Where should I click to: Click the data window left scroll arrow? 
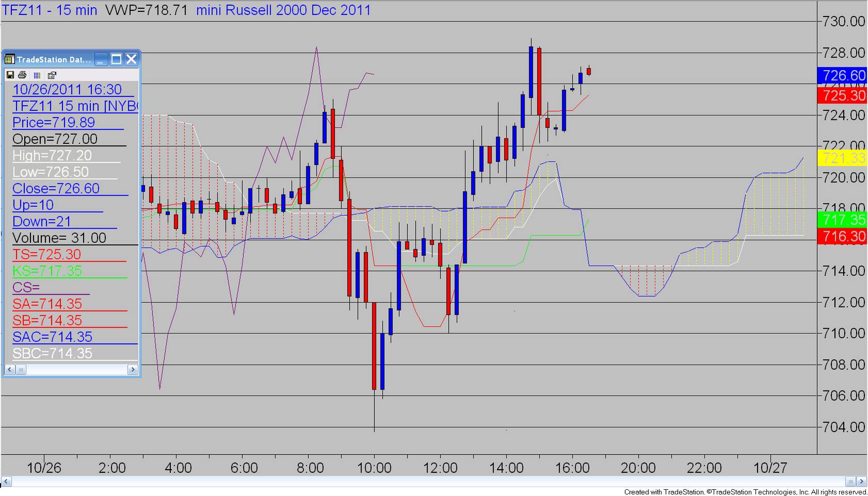coord(10,370)
